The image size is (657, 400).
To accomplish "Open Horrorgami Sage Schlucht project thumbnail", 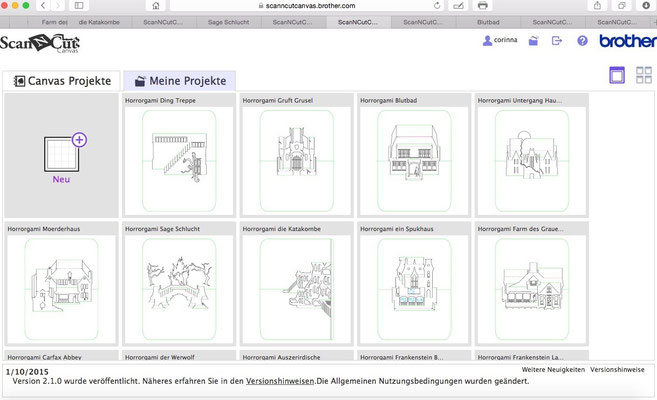I will (x=179, y=289).
